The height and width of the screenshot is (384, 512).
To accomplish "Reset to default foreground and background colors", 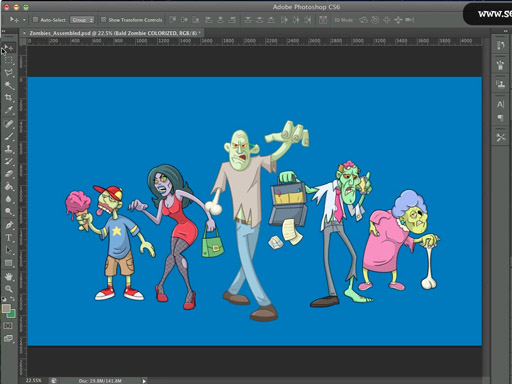I will 4,299.
